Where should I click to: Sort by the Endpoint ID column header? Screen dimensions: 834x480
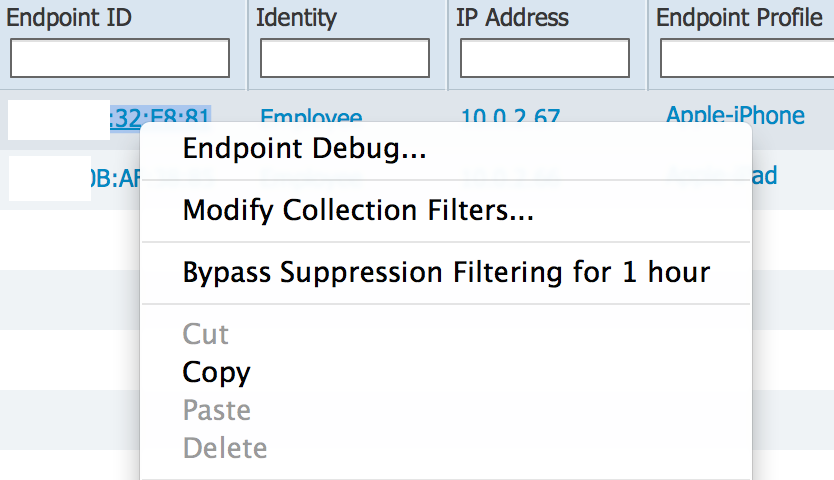(x=70, y=18)
